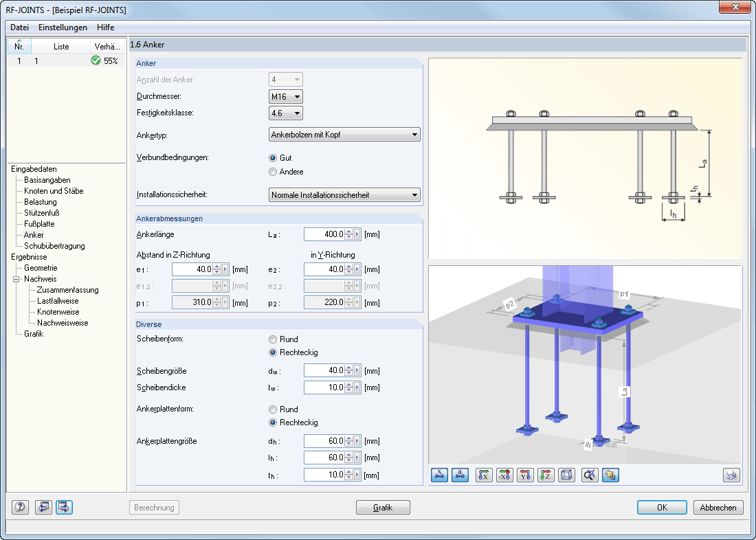Open value list arrow for th field
The height and width of the screenshot is (540, 756).
[357, 475]
